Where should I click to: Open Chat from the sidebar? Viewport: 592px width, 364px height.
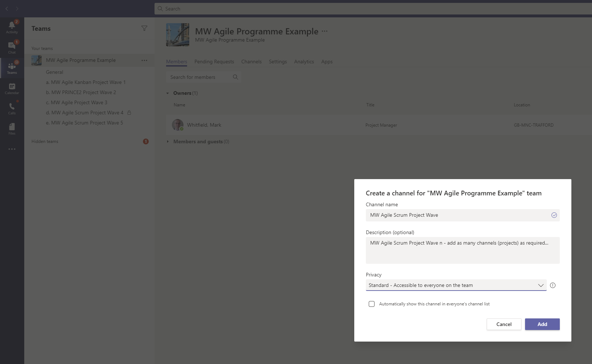(x=12, y=46)
